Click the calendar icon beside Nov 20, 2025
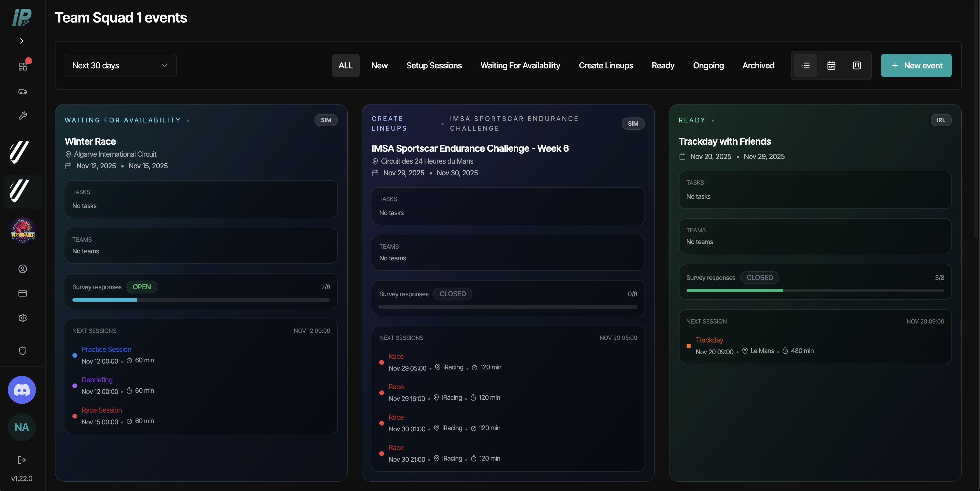980x491 pixels. (682, 157)
